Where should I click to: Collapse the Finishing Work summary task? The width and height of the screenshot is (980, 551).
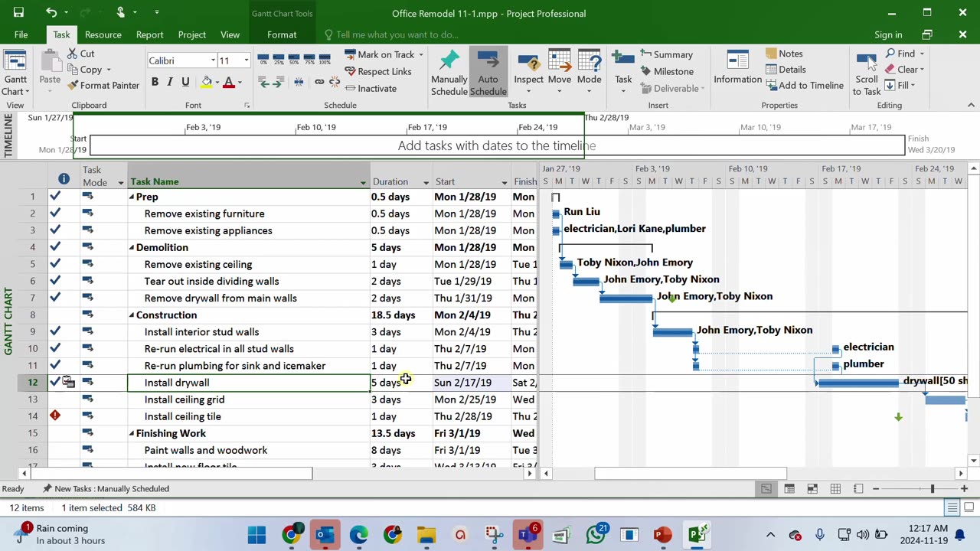(x=132, y=433)
